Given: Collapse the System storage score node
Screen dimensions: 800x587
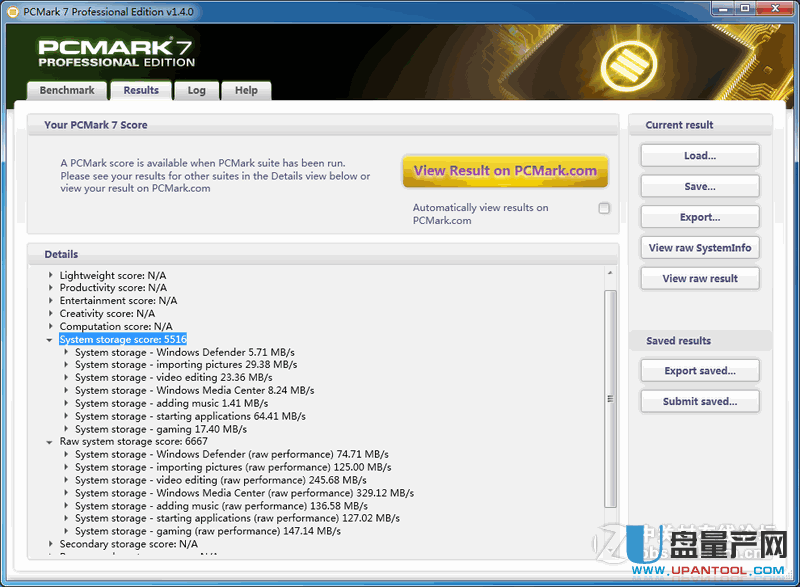Looking at the screenshot, I should point(50,340).
